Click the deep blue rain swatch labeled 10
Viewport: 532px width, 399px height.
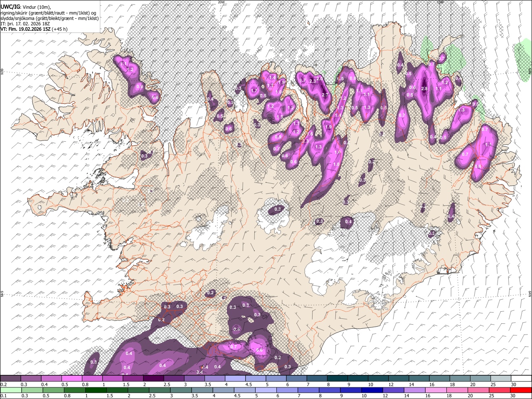(x=372, y=390)
